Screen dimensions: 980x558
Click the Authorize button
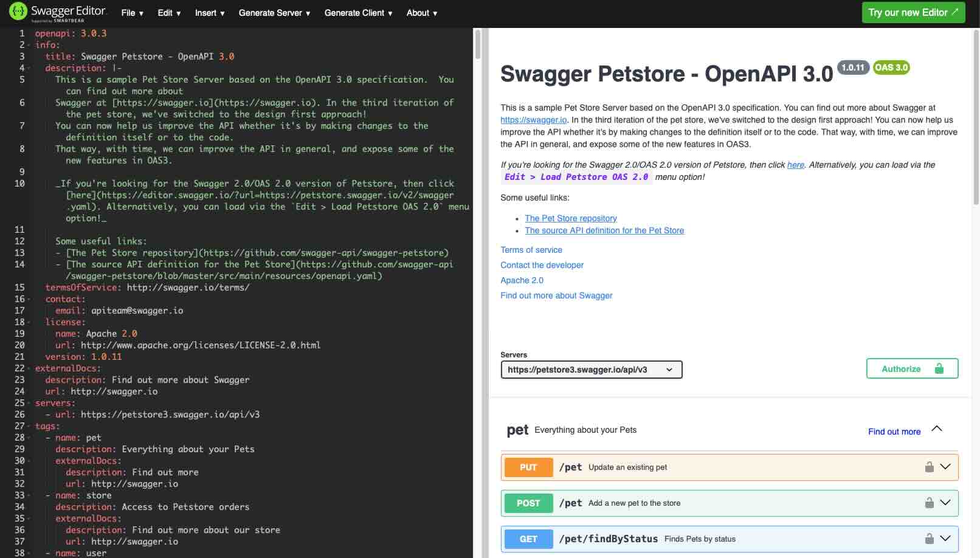coord(912,368)
